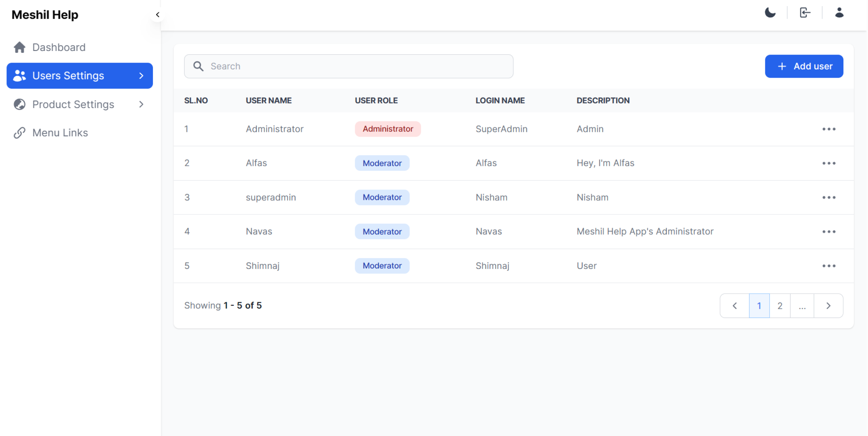The image size is (868, 436).
Task: Open three-dot menu for Shimnaj row
Action: coord(829,266)
